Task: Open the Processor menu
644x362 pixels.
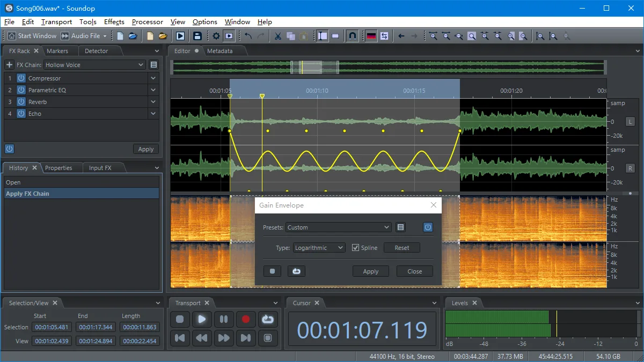Action: (x=148, y=22)
